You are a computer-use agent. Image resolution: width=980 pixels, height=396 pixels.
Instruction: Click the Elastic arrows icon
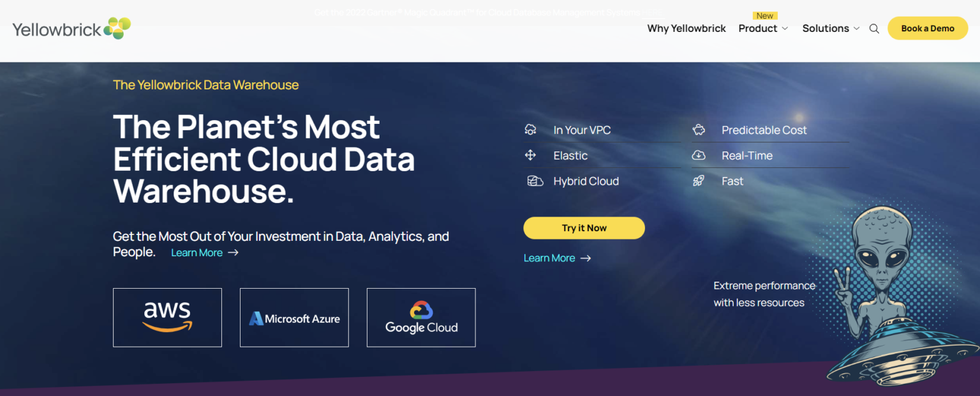(x=530, y=155)
